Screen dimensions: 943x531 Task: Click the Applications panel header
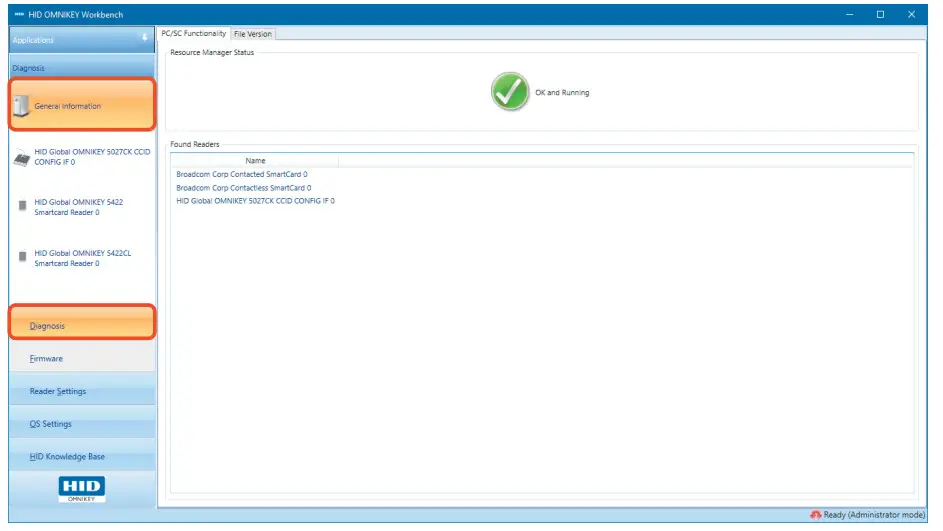pos(82,40)
